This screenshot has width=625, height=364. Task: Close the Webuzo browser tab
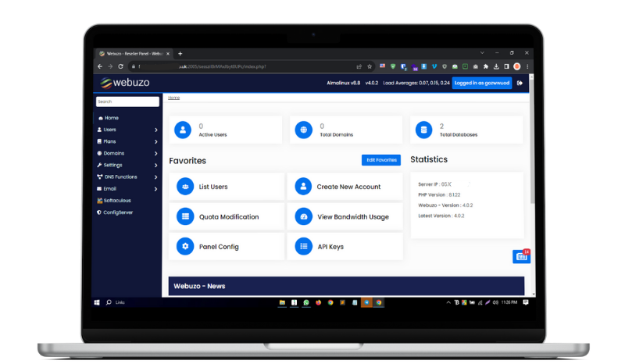click(168, 53)
